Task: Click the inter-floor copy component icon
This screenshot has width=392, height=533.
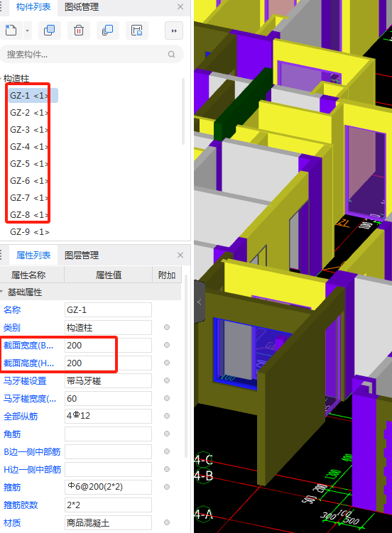Action: (108, 31)
